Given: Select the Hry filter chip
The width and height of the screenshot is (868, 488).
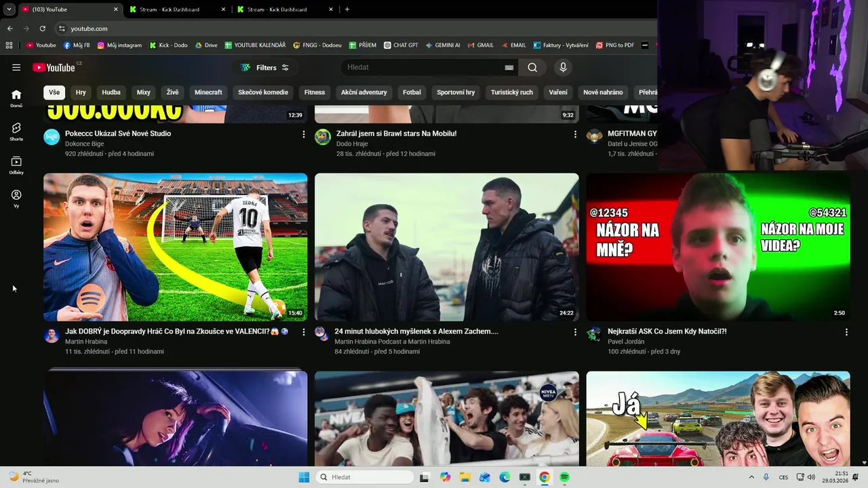Looking at the screenshot, I should (x=81, y=92).
